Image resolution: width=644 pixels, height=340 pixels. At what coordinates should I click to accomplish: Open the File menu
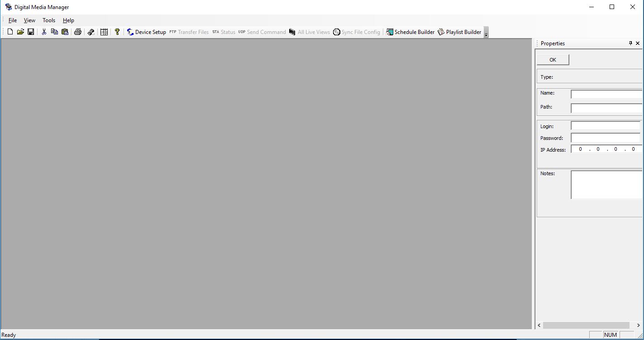click(13, 20)
